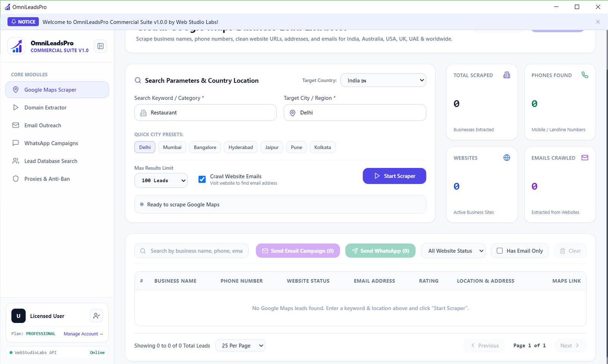The width and height of the screenshot is (608, 364).
Task: Enable the Has Email Only checkbox
Action: pyautogui.click(x=500, y=251)
